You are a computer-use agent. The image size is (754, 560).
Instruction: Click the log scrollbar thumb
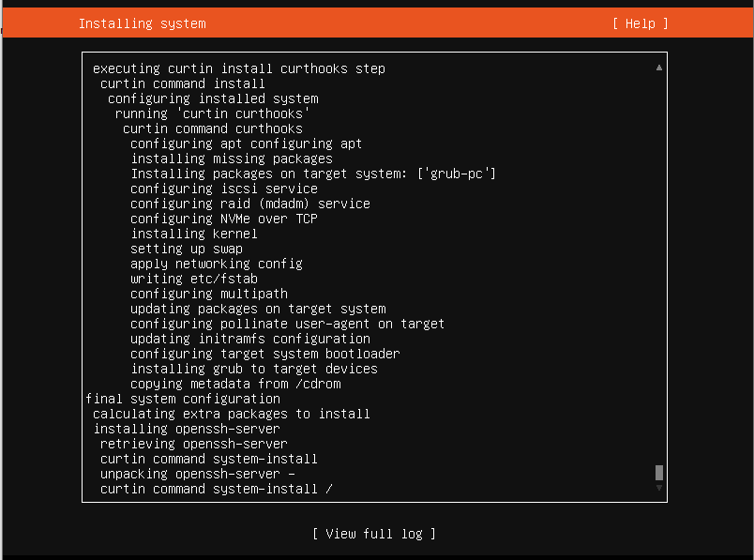pyautogui.click(x=659, y=473)
